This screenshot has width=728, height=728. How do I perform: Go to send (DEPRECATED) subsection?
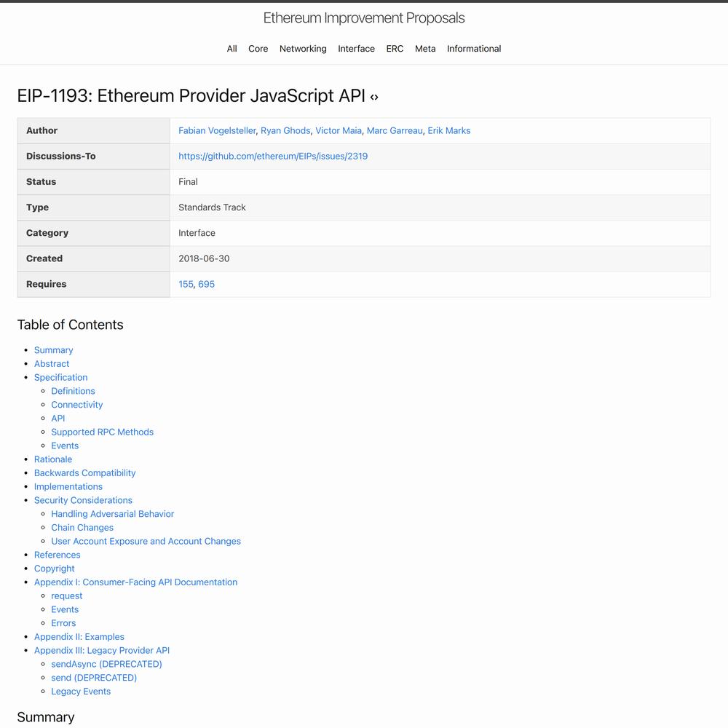click(x=94, y=678)
